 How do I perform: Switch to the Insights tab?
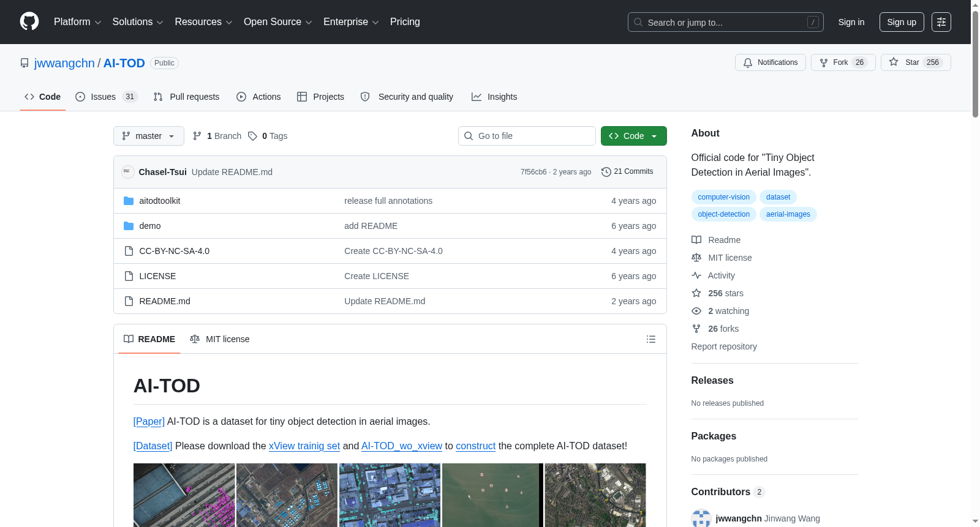494,97
